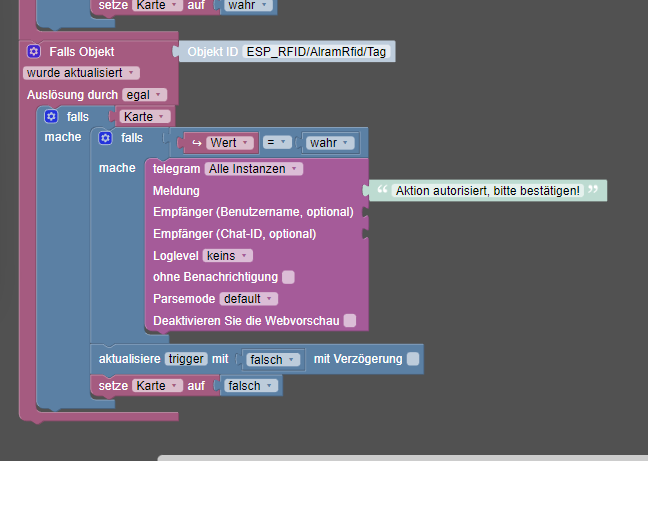The height and width of the screenshot is (530, 648).
Task: Open gear settings on Falls Objekt block
Action: 34,52
